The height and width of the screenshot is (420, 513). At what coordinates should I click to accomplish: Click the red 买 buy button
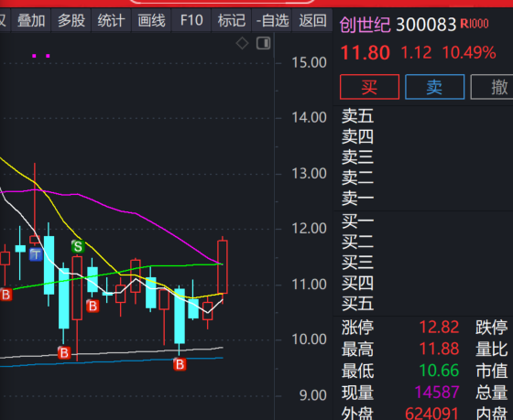click(x=369, y=87)
